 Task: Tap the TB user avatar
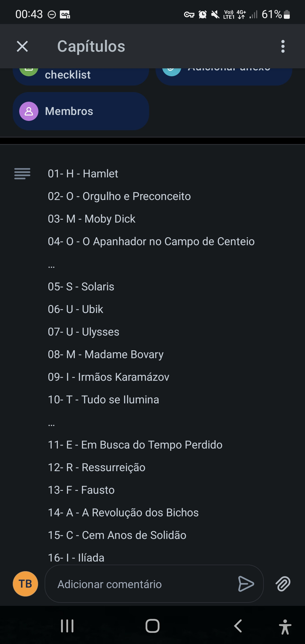click(25, 584)
